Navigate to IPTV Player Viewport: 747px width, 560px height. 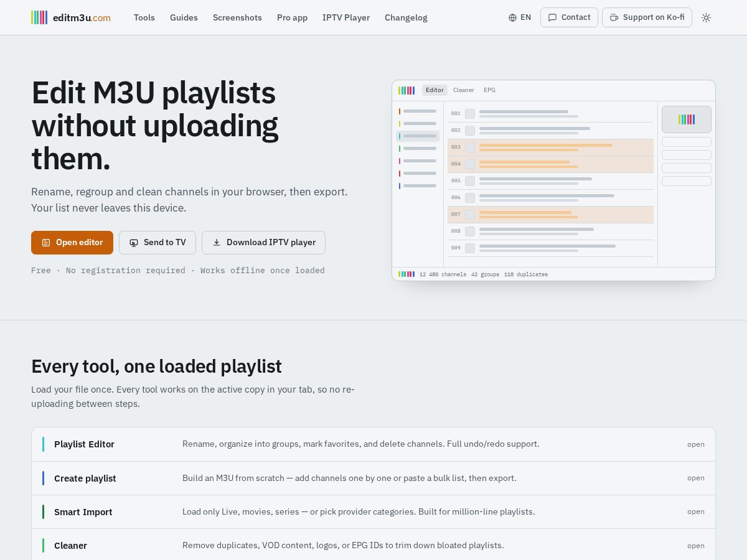346,17
